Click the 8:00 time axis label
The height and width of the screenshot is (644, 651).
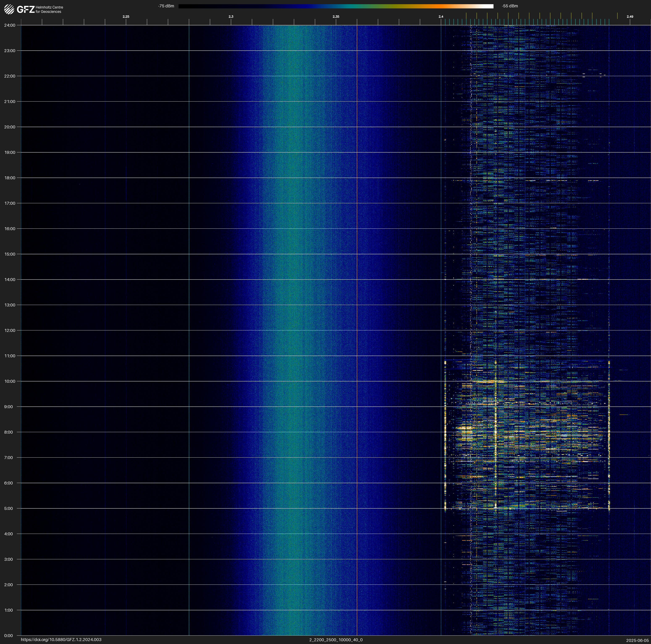[x=8, y=432]
